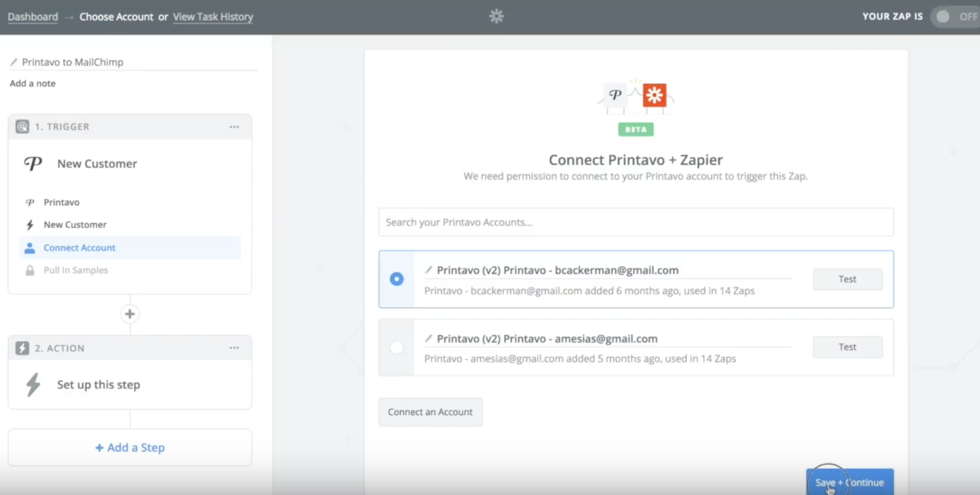Click the Zapier logo at top center
Image resolution: width=980 pixels, height=495 pixels.
tap(497, 16)
